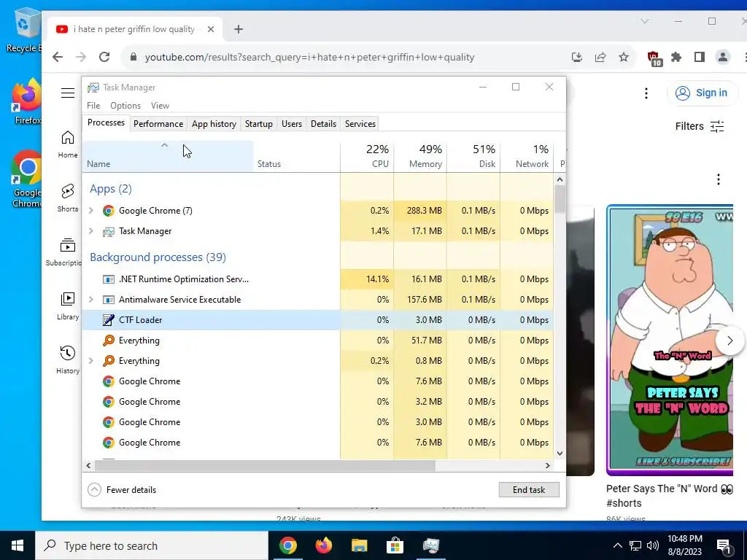Open the View menu in Task Manager
The image size is (747, 560).
tap(160, 106)
